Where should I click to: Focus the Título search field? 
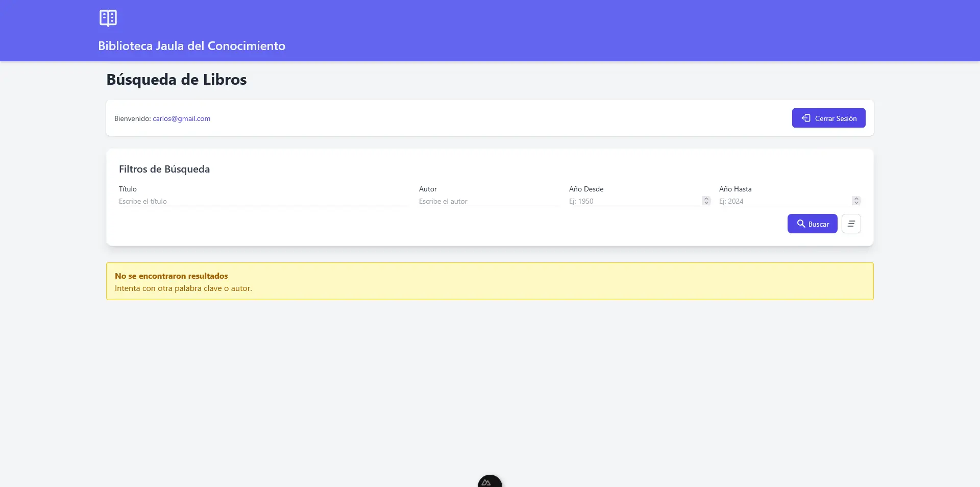[x=263, y=201]
